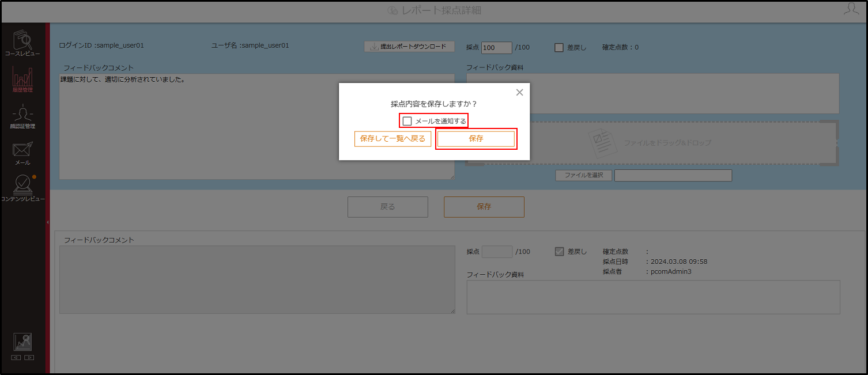Click the 提出レポートダウンロード button
This screenshot has width=868, height=375.
(x=409, y=47)
